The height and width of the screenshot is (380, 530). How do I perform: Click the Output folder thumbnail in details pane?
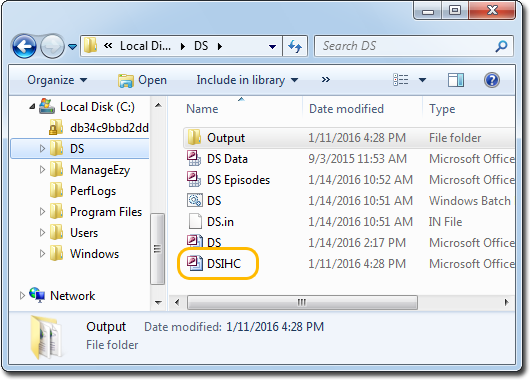[x=46, y=337]
